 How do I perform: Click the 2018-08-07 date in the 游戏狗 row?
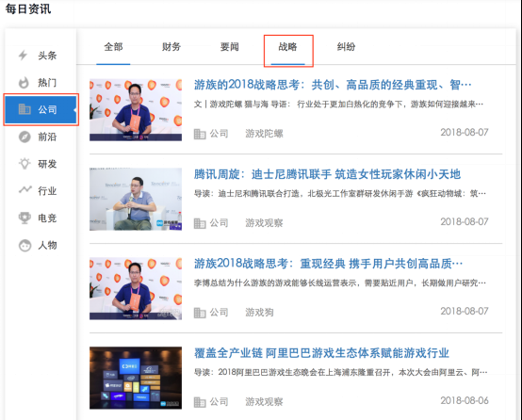coord(465,311)
